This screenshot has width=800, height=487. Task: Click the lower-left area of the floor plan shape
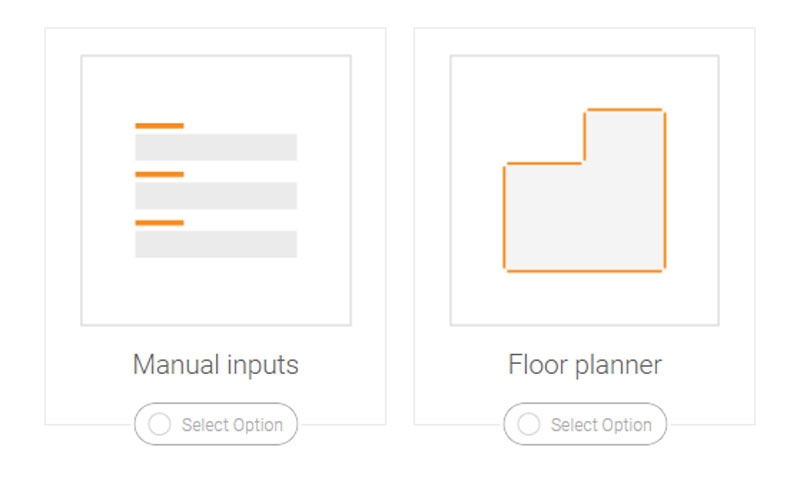coord(540,235)
